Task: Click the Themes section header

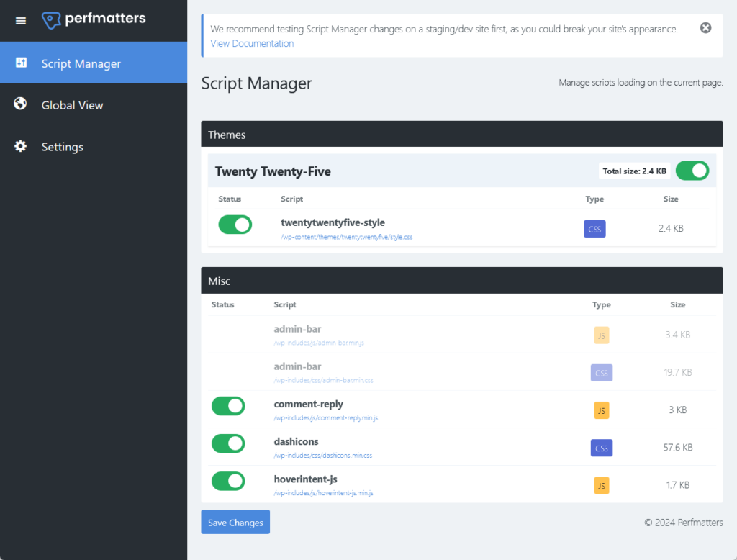Action: (462, 135)
